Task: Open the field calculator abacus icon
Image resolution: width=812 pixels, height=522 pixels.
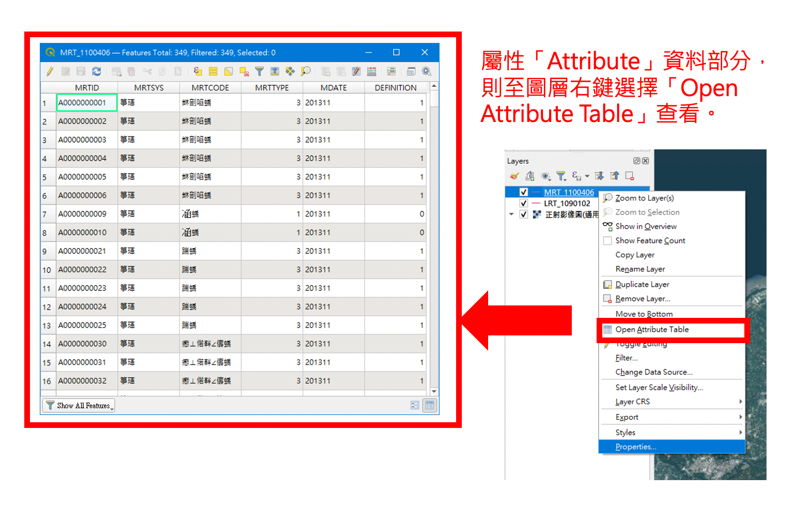Action: click(x=371, y=71)
